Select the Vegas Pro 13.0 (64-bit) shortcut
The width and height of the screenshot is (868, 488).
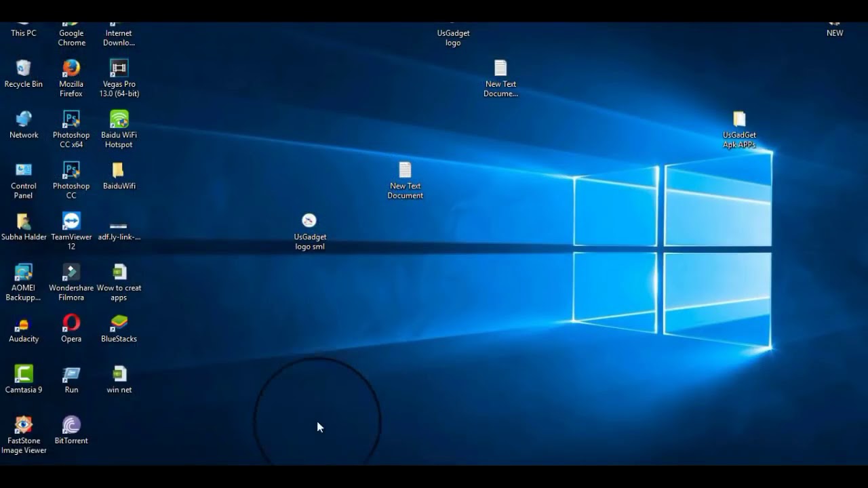click(119, 79)
